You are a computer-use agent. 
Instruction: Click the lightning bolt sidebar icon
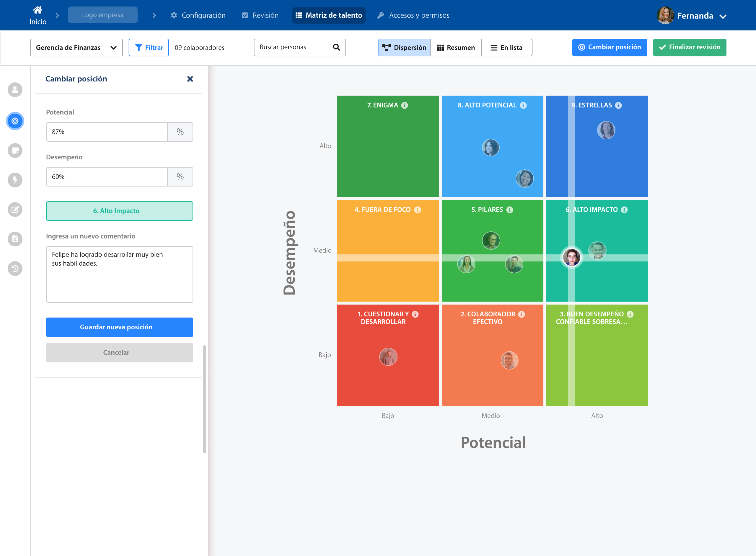[x=15, y=180]
